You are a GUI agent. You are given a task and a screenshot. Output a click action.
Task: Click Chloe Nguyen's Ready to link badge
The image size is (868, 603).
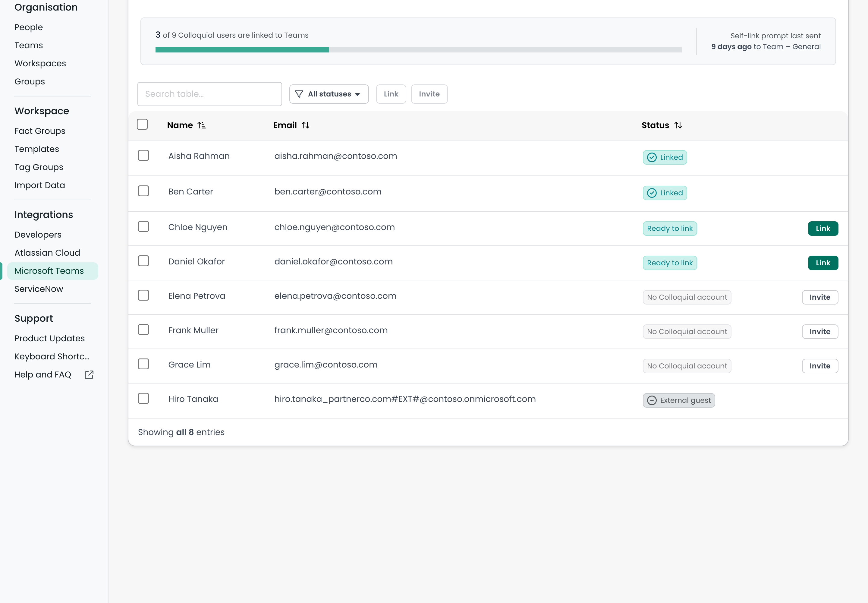[x=670, y=229]
